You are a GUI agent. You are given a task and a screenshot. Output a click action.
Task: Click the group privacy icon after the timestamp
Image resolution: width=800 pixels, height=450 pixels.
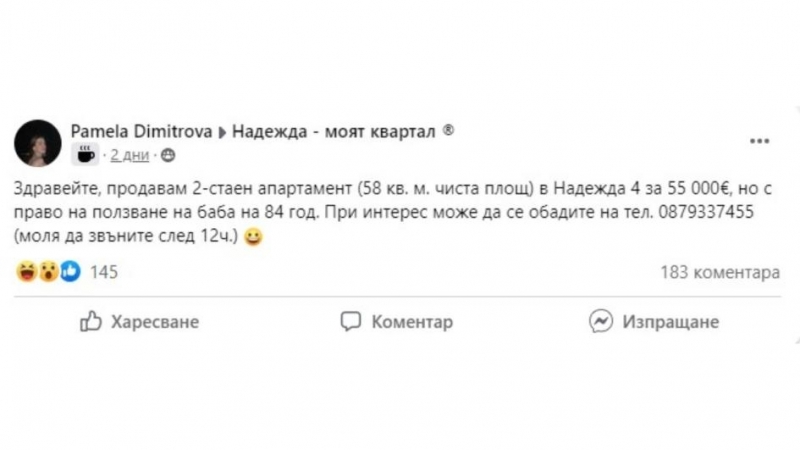168,155
